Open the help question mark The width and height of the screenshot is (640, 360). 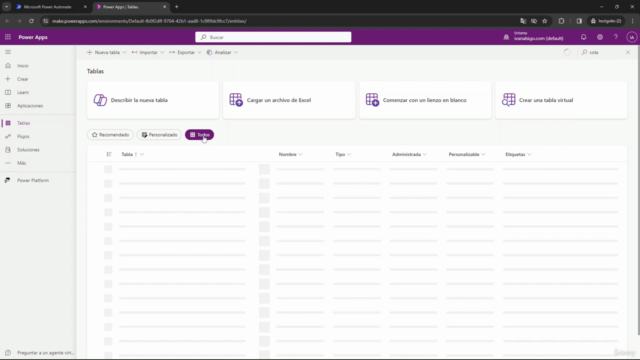(x=616, y=37)
